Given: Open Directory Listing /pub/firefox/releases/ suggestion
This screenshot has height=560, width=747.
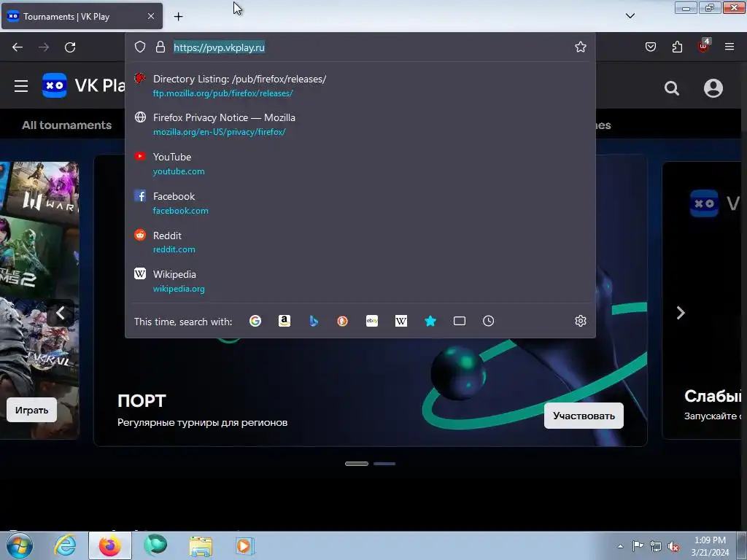Looking at the screenshot, I should click(360, 86).
